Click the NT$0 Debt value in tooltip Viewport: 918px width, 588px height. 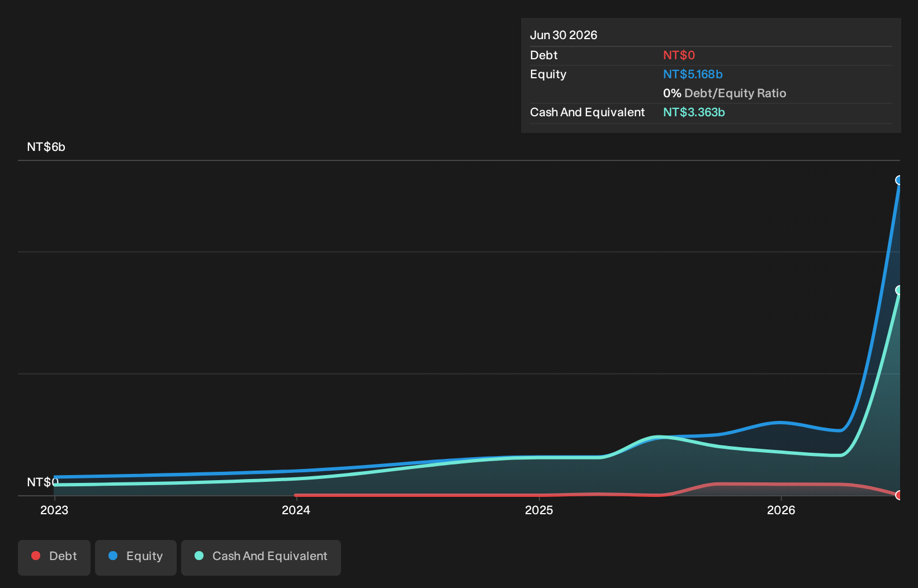pyautogui.click(x=679, y=55)
